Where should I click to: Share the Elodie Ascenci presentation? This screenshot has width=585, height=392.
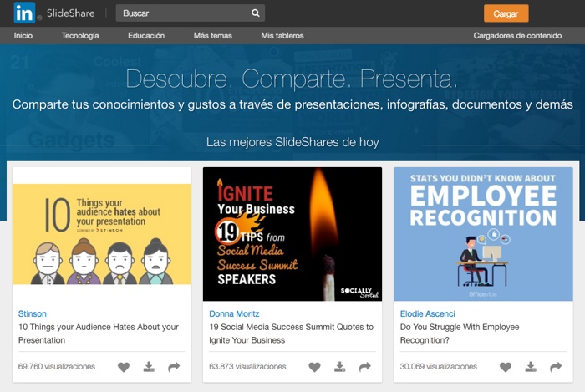pos(556,367)
